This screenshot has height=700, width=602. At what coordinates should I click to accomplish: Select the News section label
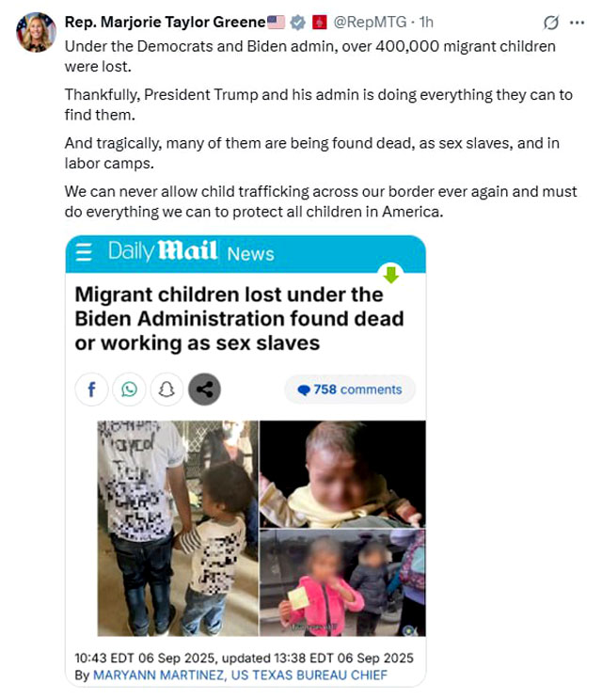point(250,254)
